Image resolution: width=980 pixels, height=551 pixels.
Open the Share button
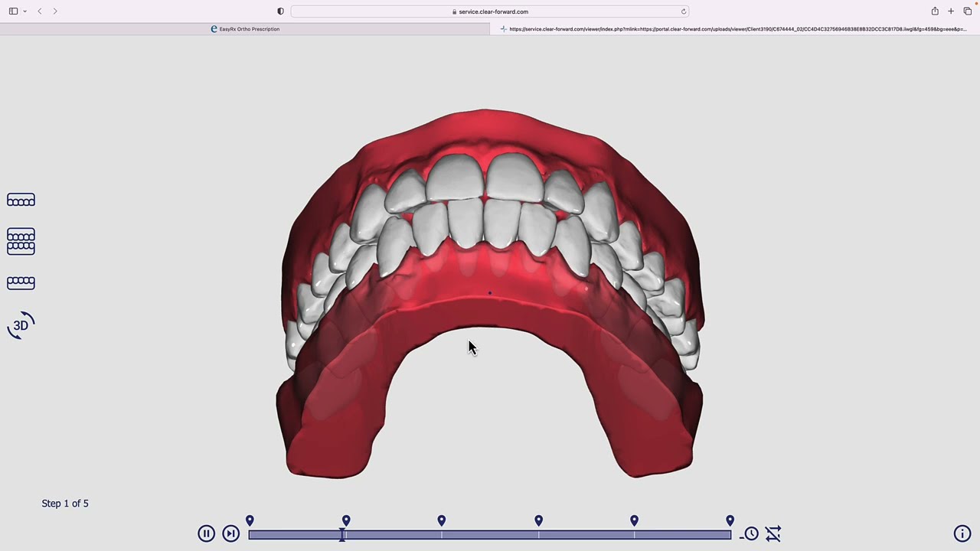(x=935, y=11)
